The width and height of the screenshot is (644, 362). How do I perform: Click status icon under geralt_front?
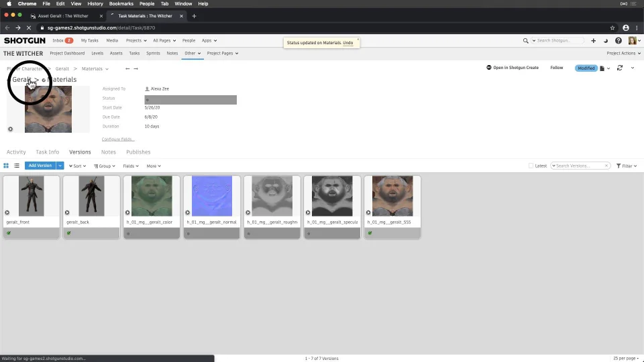9,233
